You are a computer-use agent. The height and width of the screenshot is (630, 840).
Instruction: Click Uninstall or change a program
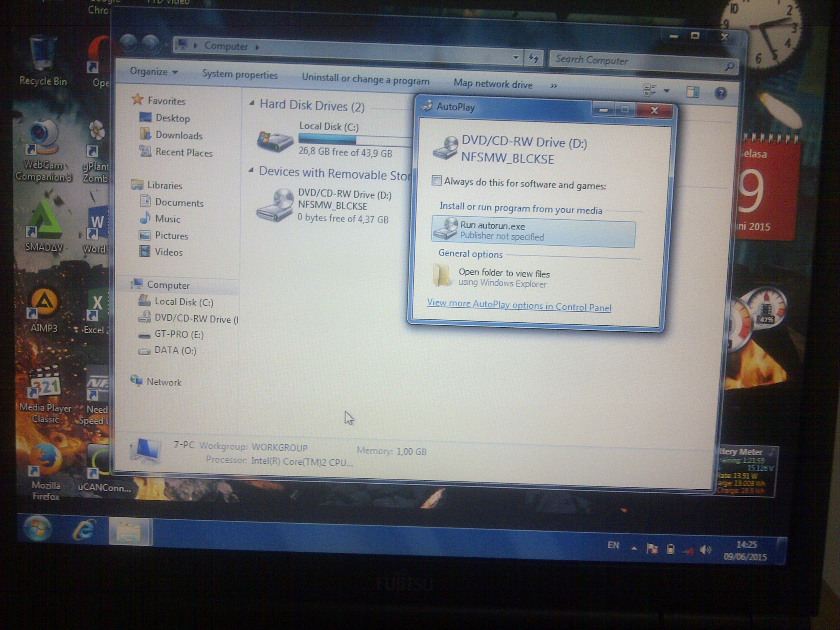pos(365,78)
